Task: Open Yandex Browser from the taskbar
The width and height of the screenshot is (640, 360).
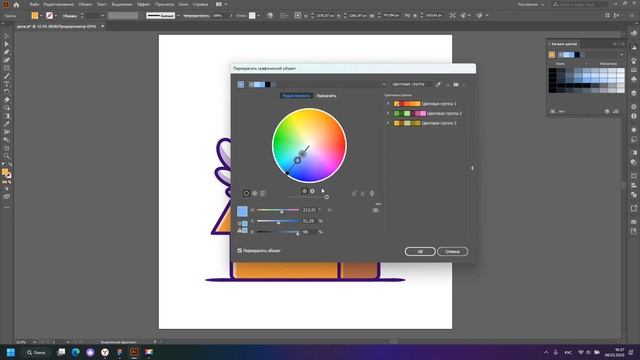Action: click(105, 352)
